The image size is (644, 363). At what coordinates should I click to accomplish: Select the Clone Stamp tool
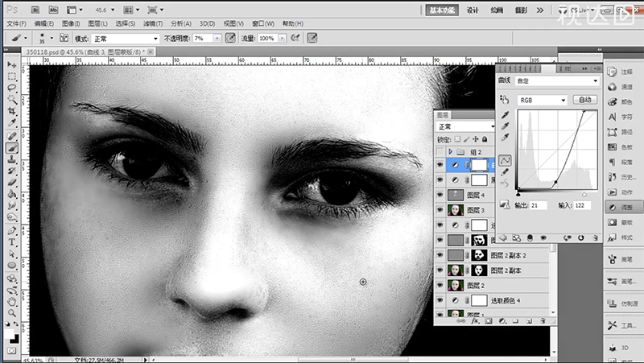(x=11, y=159)
